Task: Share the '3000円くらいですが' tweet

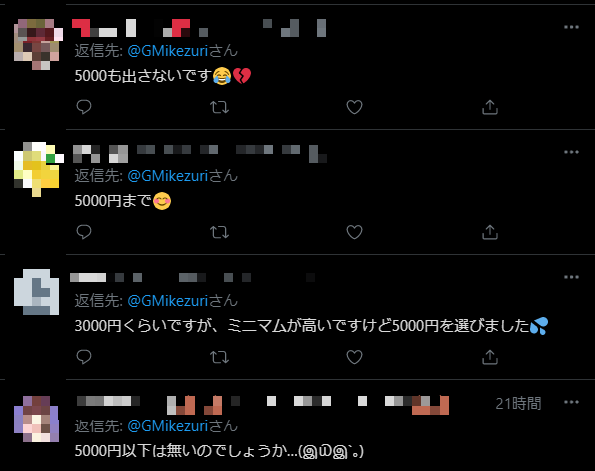Action: pyautogui.click(x=490, y=357)
